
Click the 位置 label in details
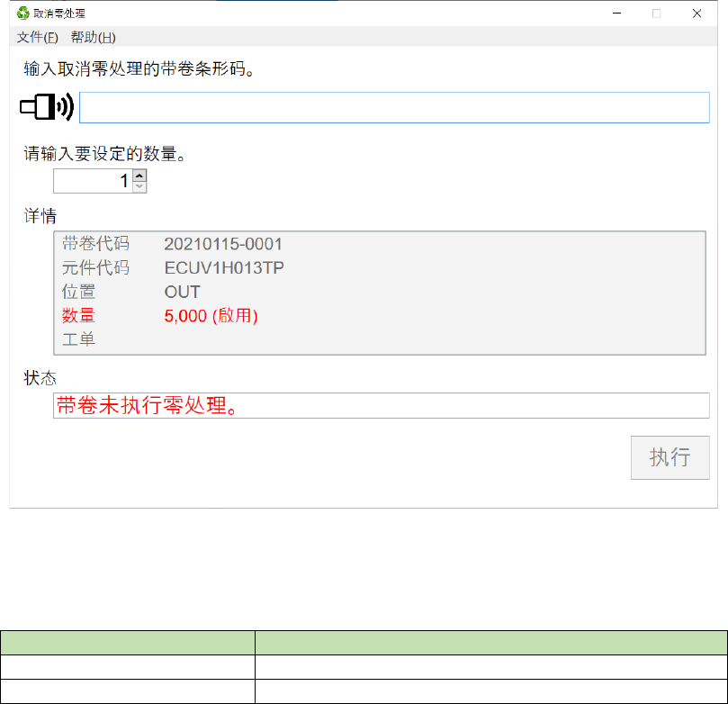(x=78, y=292)
